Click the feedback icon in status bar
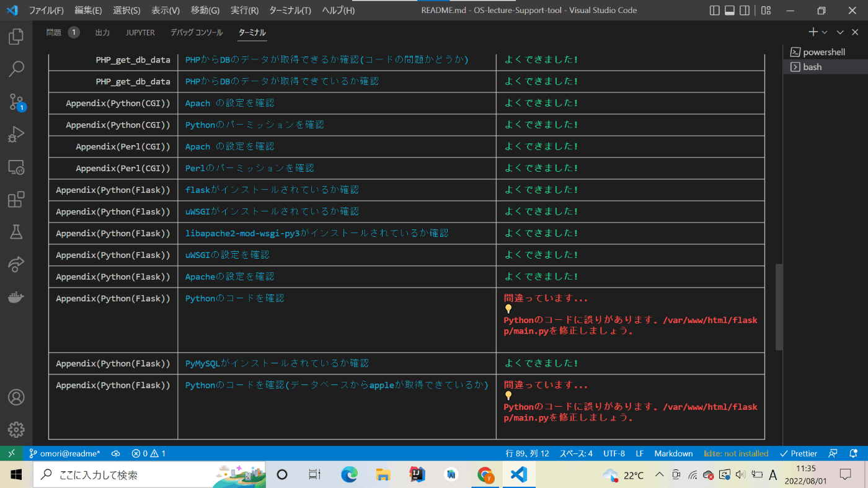 coord(833,453)
